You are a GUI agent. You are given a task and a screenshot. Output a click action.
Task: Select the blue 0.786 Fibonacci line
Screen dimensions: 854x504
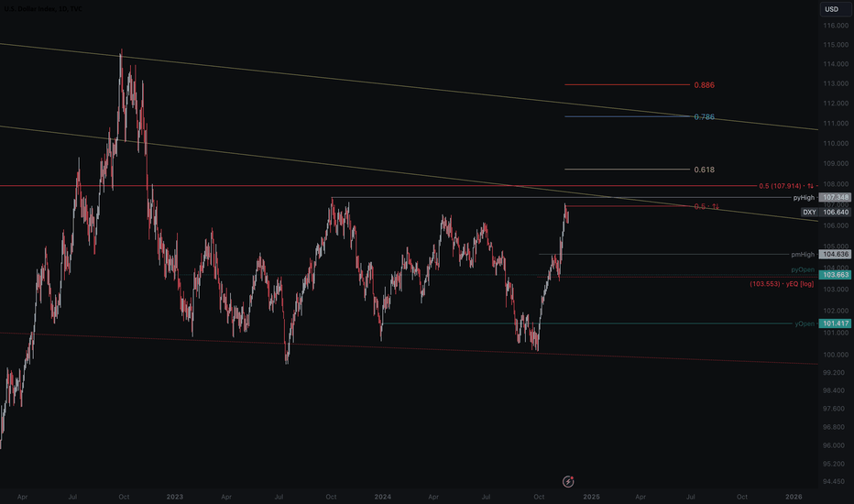627,116
